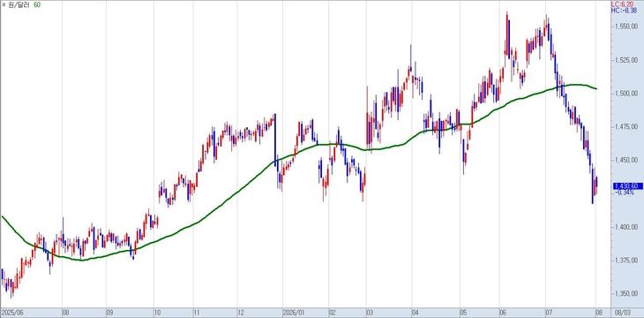
Task: Click the 02 month label on date axis
Action: 332,312
